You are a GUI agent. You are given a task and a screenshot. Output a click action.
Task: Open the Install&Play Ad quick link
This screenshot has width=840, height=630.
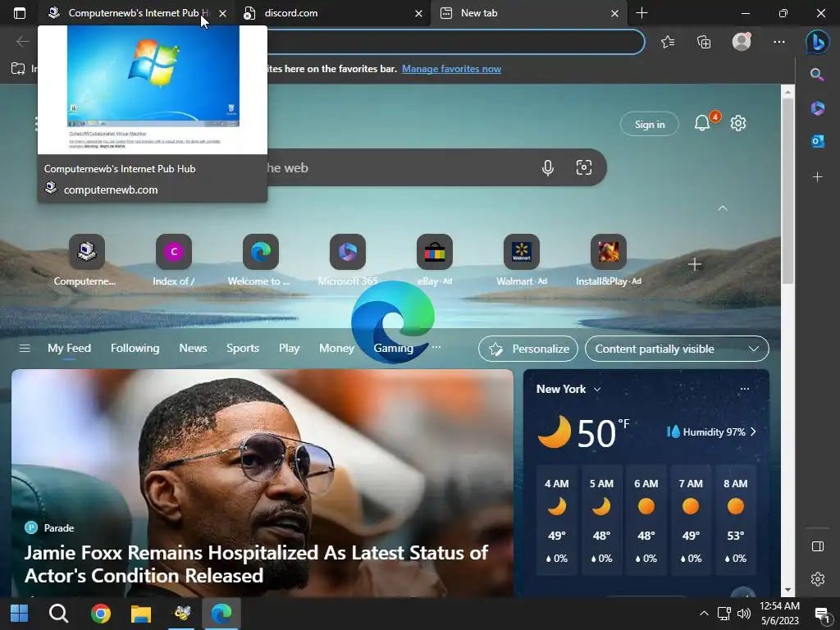(x=608, y=260)
